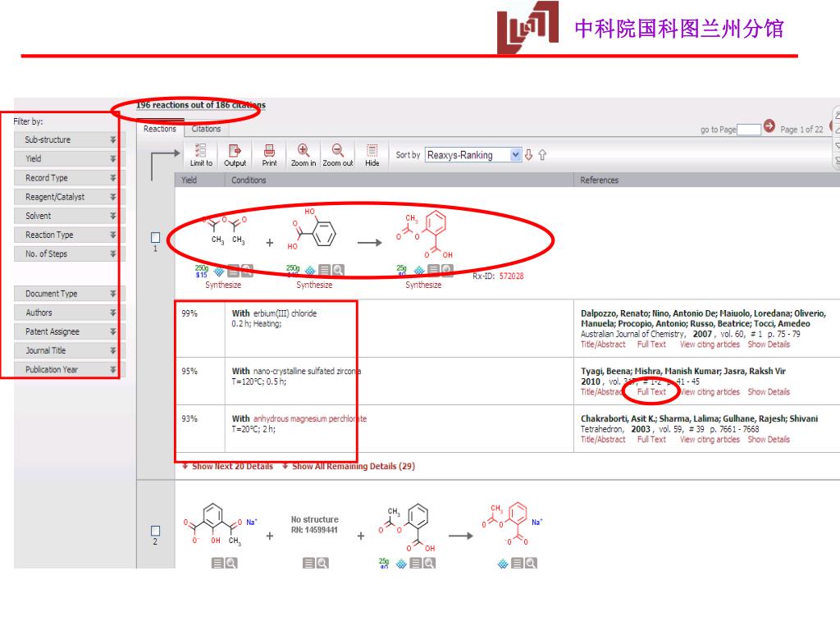This screenshot has height=630, width=840.
Task: Click Show All Remaining Details (29)
Action: (353, 466)
